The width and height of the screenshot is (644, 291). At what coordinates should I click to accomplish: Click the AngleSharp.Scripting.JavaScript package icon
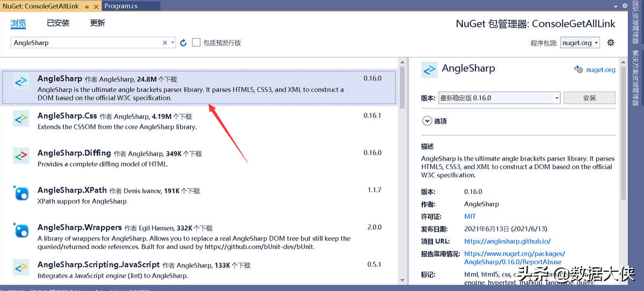coord(20,267)
